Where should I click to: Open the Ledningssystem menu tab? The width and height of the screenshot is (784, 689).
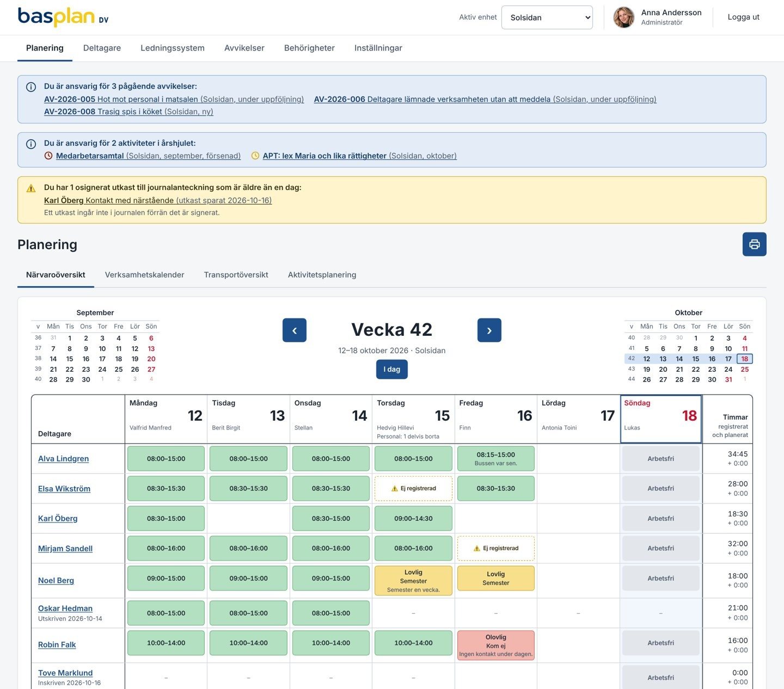[x=173, y=48]
